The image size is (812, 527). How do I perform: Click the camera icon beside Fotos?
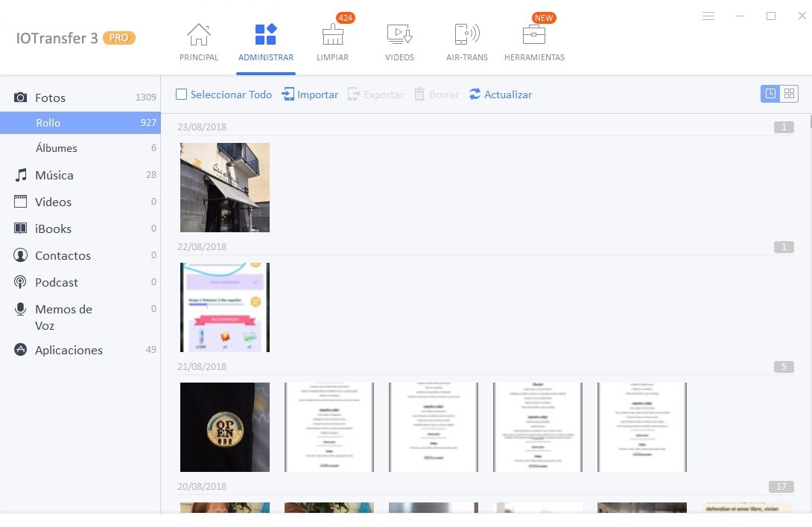20,98
